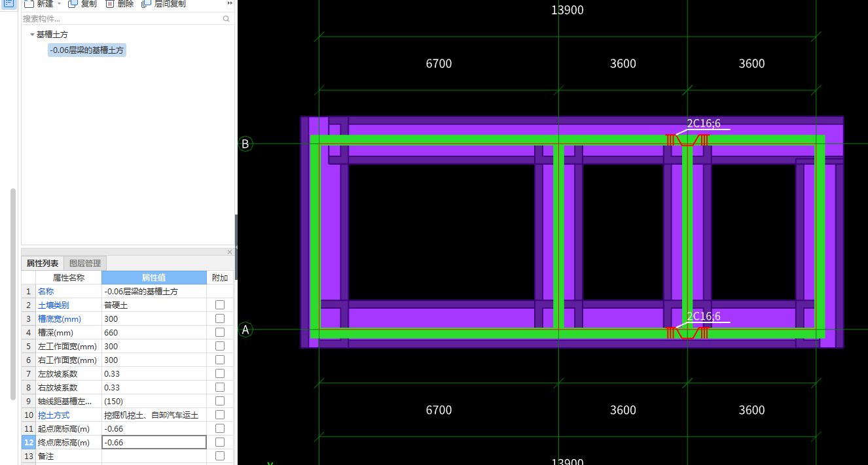This screenshot has height=465, width=868.
Task: Toggle 附加 checkbox for 槽底宽(mm)
Action: pyautogui.click(x=220, y=319)
